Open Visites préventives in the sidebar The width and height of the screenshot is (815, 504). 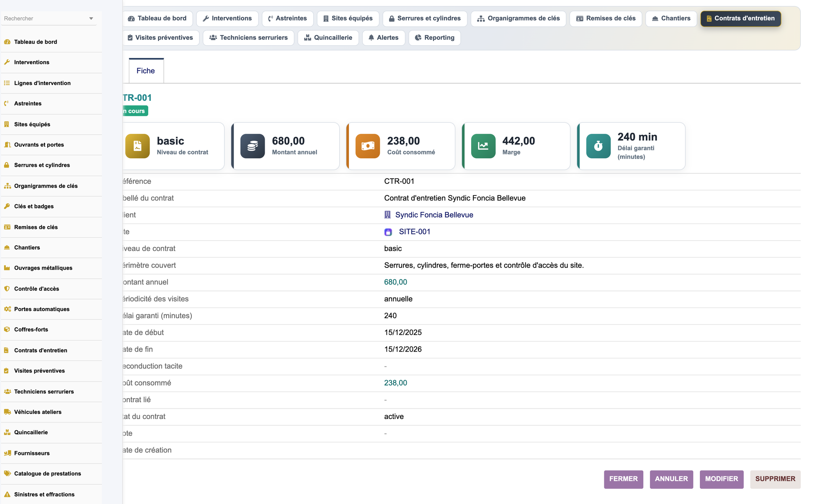pyautogui.click(x=39, y=371)
